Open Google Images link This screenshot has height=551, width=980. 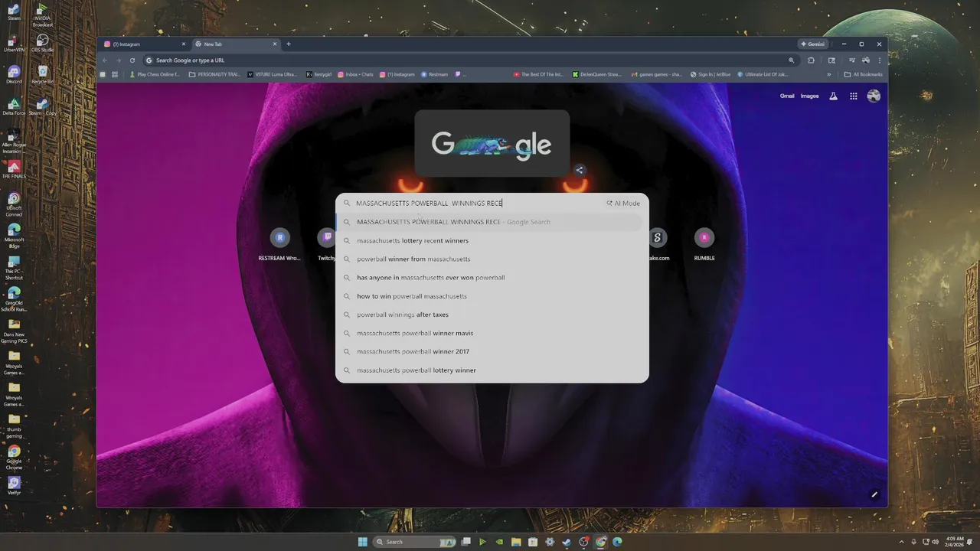coord(810,96)
